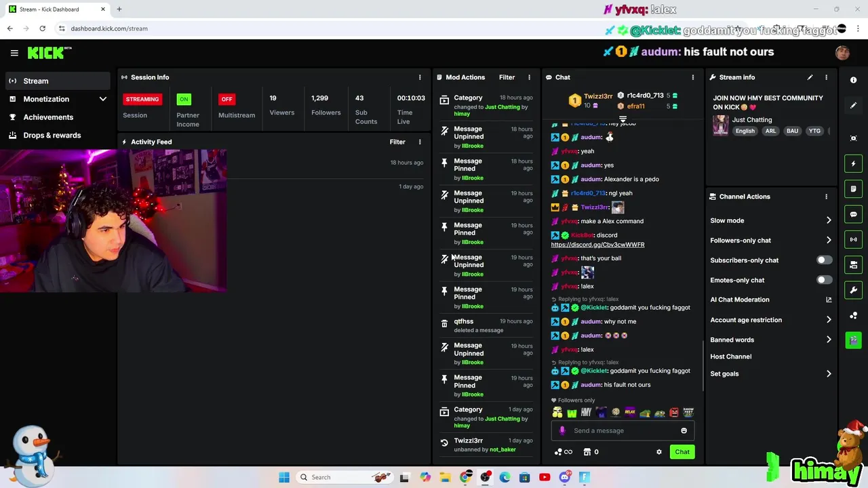The width and height of the screenshot is (868, 488).
Task: Open Channel Actions panel options menu
Action: (x=826, y=197)
